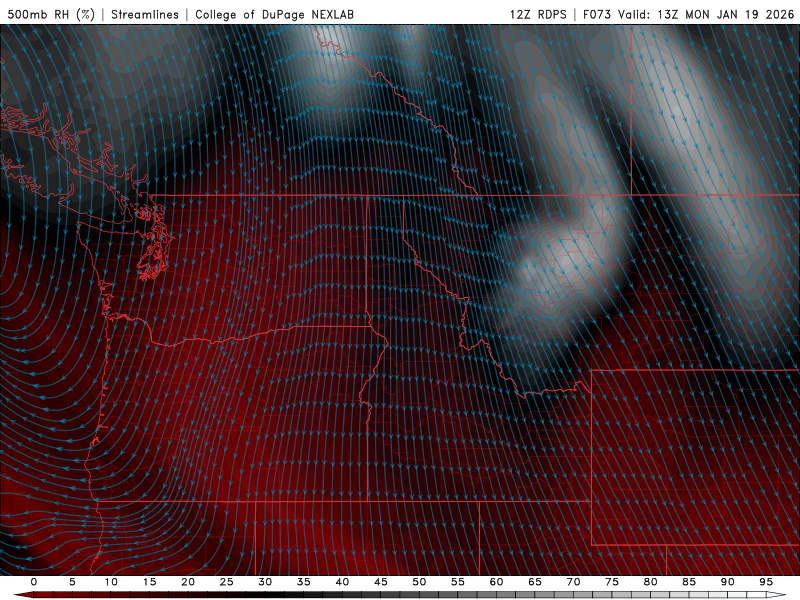Click the colorbar label '40'
Screen dimensions: 800x600
pyautogui.click(x=342, y=582)
